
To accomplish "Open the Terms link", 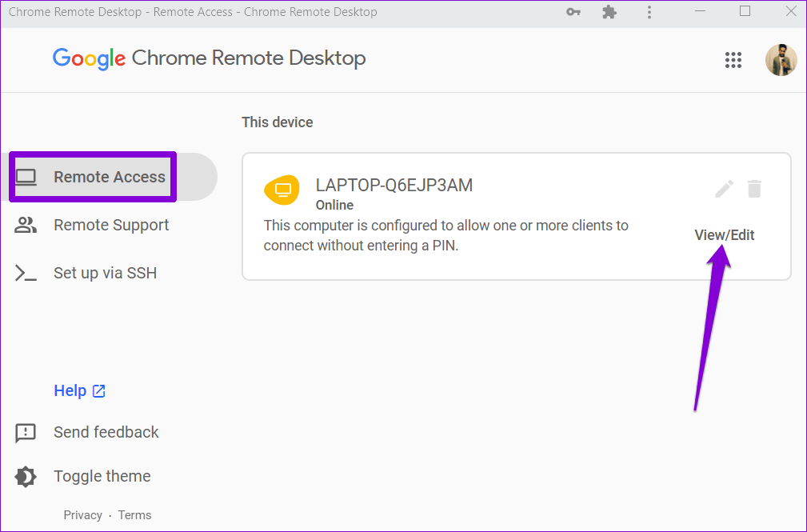I will coord(135,515).
